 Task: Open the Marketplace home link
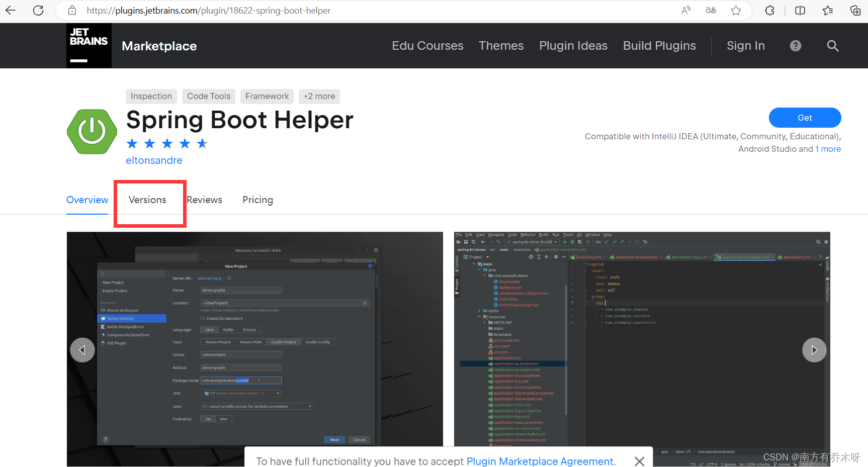pos(159,46)
